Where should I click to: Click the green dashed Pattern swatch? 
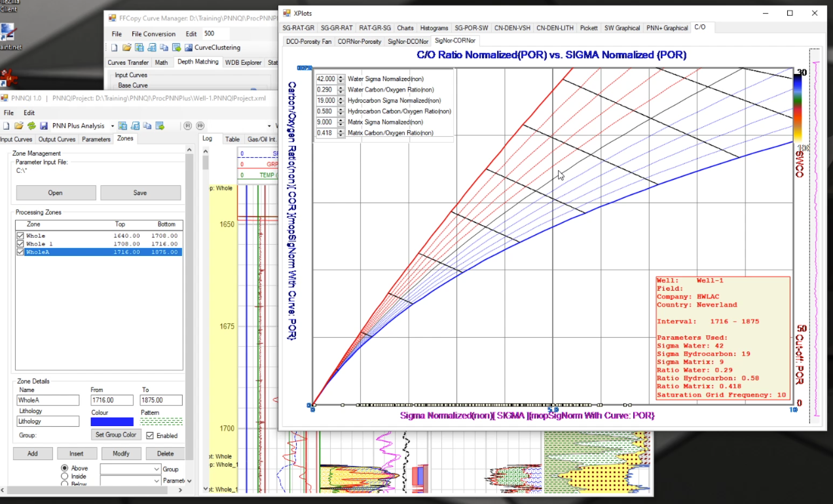[161, 422]
